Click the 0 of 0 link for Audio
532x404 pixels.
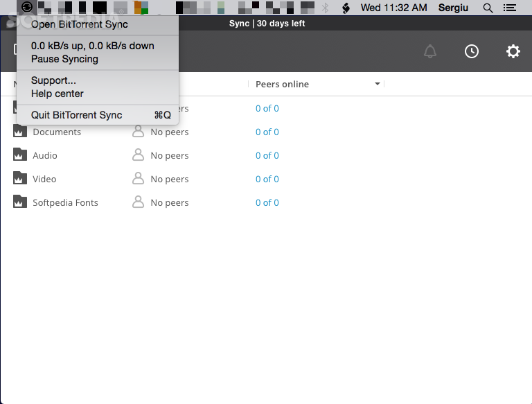[x=267, y=155]
